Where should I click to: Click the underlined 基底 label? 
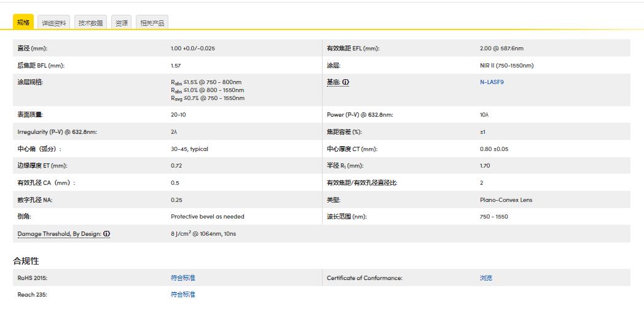pos(333,82)
